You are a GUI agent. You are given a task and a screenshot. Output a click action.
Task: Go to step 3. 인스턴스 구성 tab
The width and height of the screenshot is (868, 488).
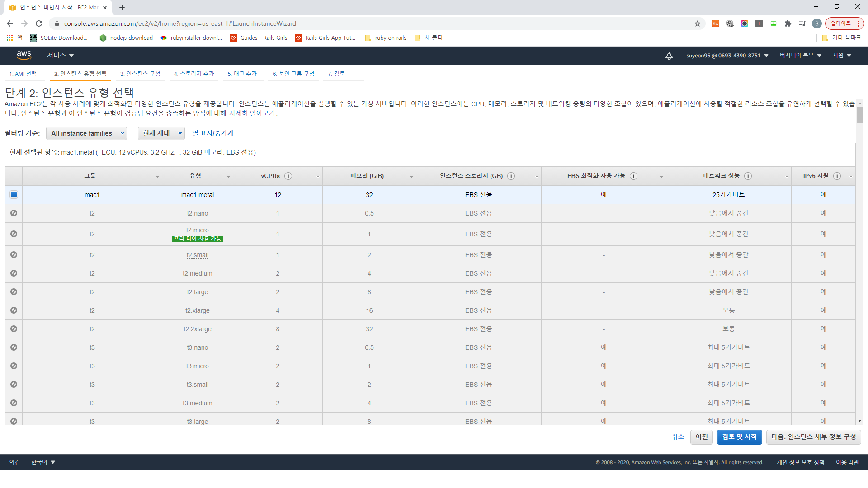[x=140, y=74]
